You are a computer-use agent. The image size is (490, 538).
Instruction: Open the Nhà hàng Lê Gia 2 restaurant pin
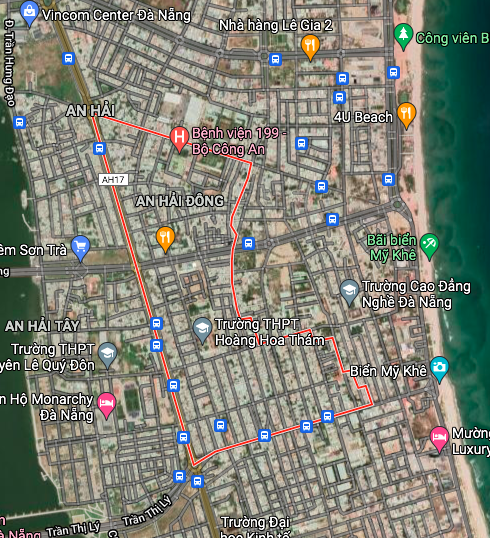310,47
